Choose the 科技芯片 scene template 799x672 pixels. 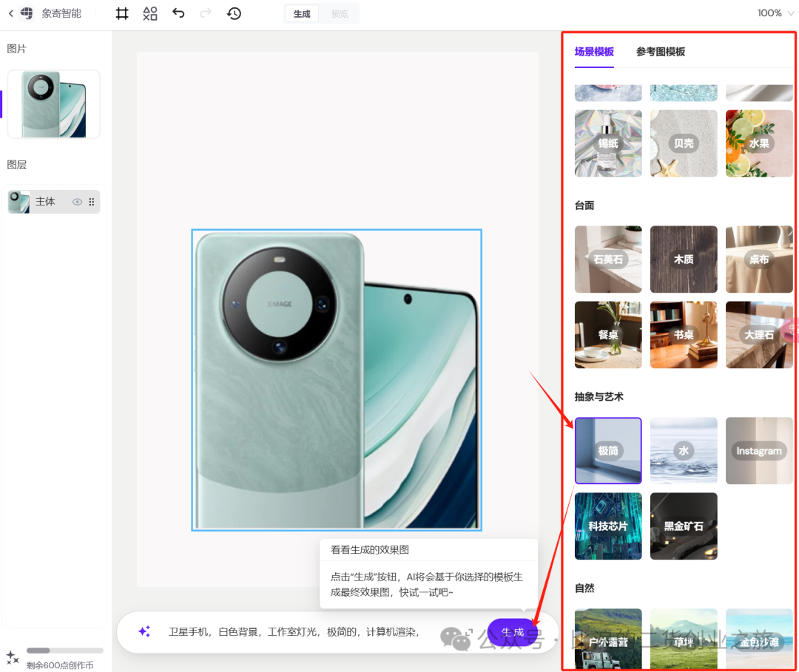(608, 526)
